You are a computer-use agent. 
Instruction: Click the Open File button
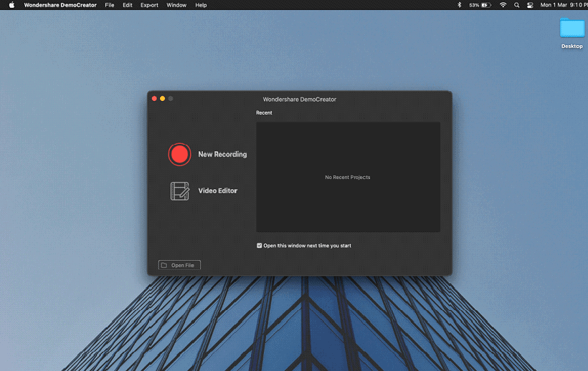click(x=179, y=265)
